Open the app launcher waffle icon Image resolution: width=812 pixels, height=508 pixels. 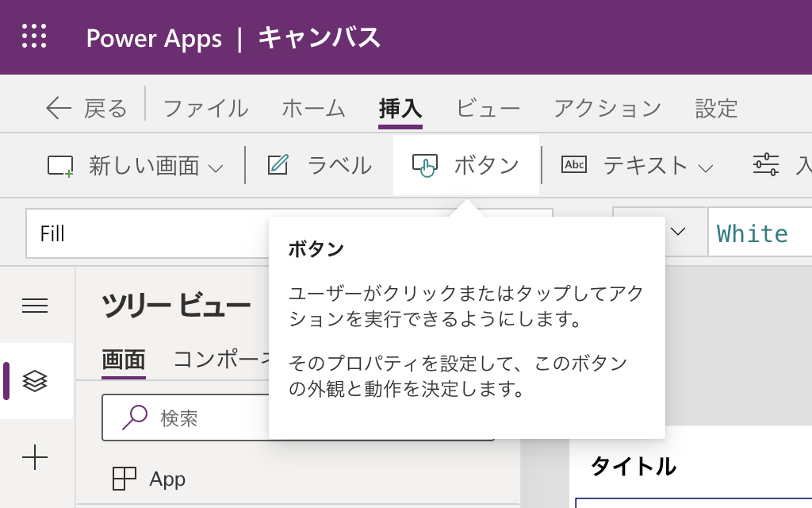(34, 37)
